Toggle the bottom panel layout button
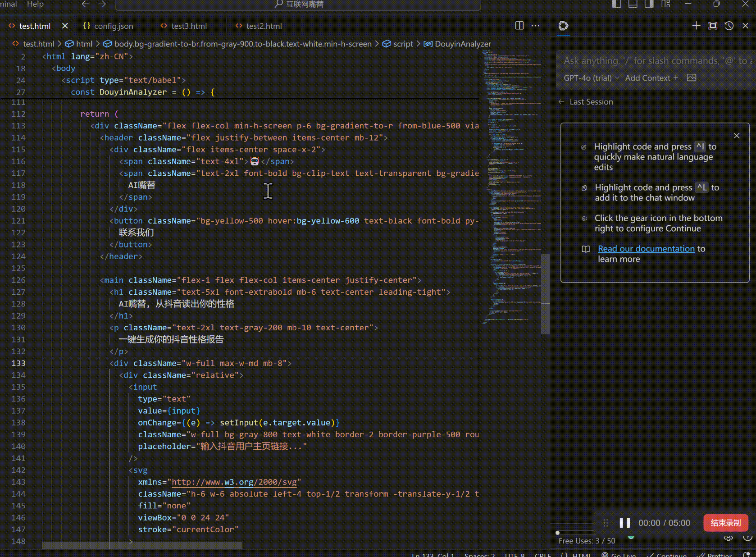The height and width of the screenshot is (557, 756). click(633, 4)
